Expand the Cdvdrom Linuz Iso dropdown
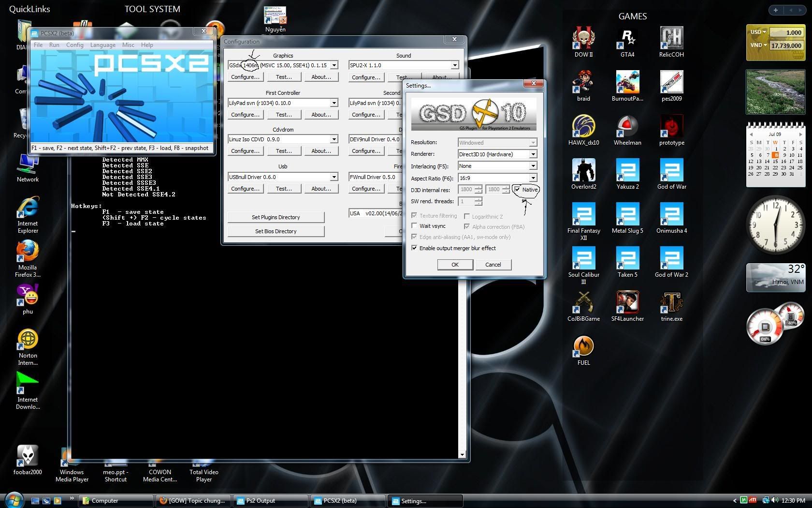 coord(334,139)
